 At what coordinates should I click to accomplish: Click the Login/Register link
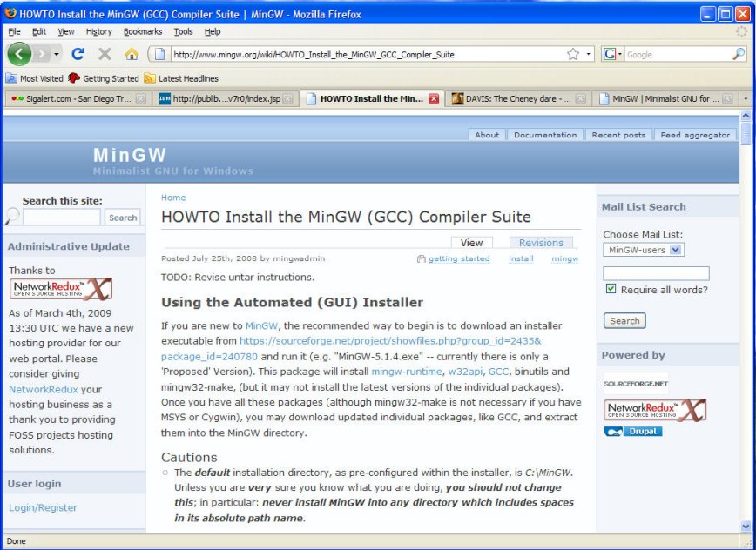pyautogui.click(x=43, y=507)
